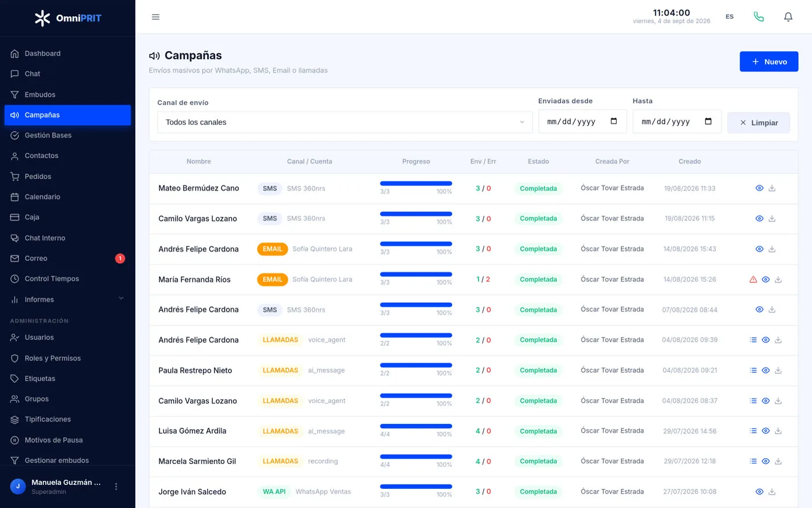Screen dimensions: 812x508
Task: Download the Mateo Bermúdez Cano campaign report
Action: click(772, 188)
